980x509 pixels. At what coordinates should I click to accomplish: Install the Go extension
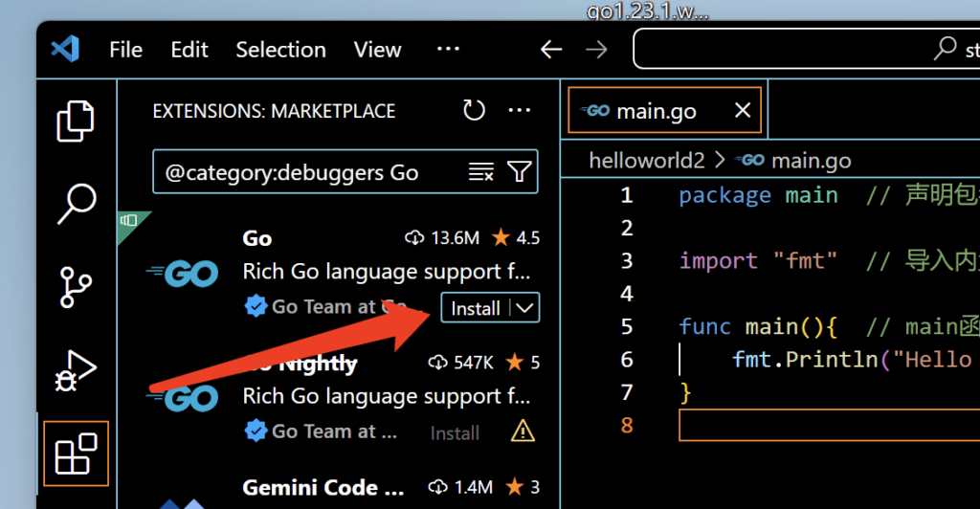pos(476,308)
